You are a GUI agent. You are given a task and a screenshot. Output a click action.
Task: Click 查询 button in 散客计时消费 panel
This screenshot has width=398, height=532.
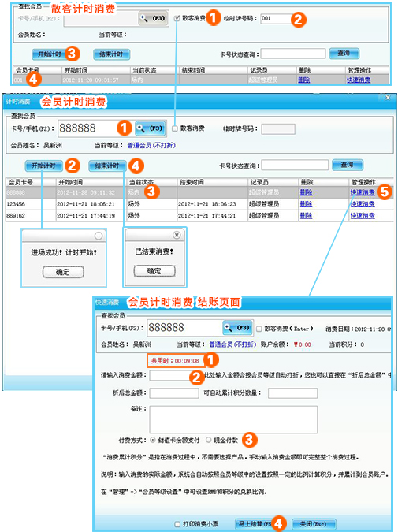[x=344, y=54]
